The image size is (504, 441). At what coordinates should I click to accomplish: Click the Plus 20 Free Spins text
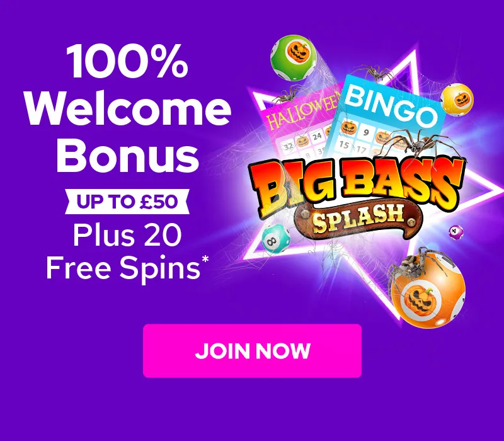pos(123,251)
